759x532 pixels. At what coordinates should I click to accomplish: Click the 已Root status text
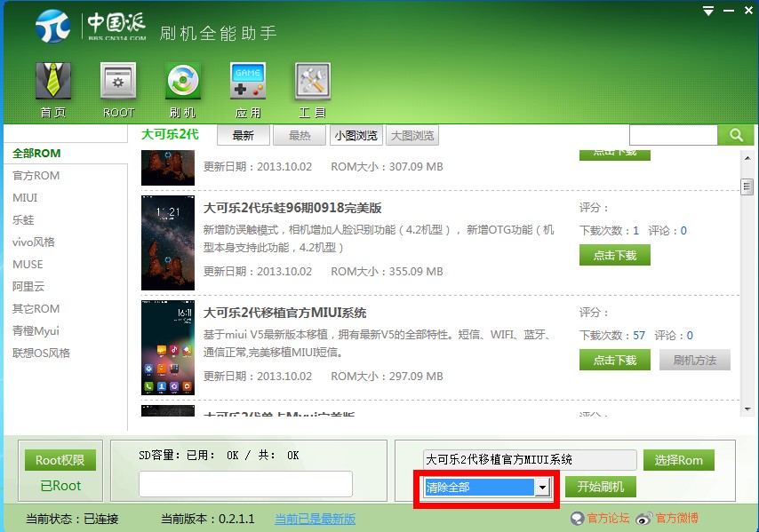pyautogui.click(x=60, y=486)
